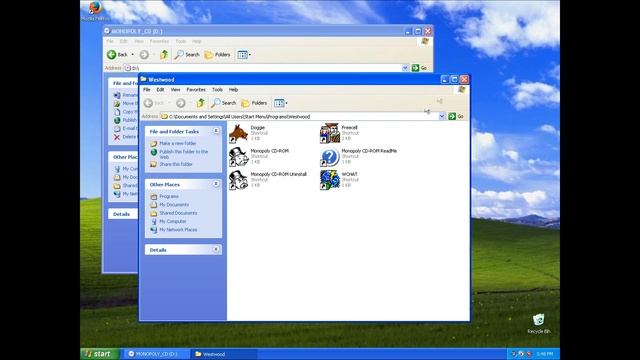The height and width of the screenshot is (360, 640).
Task: Click the Up icon in MONOPOLY_CD window
Action: pyautogui.click(x=164, y=54)
